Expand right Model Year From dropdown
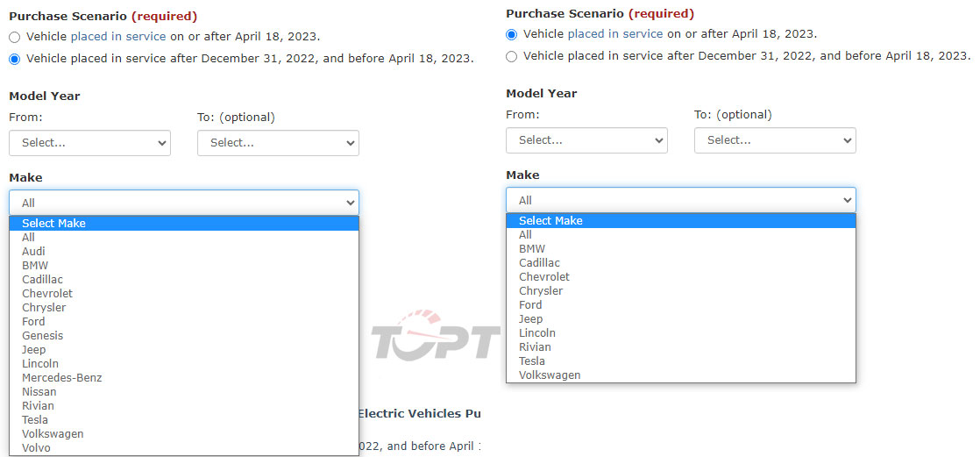 click(x=587, y=140)
